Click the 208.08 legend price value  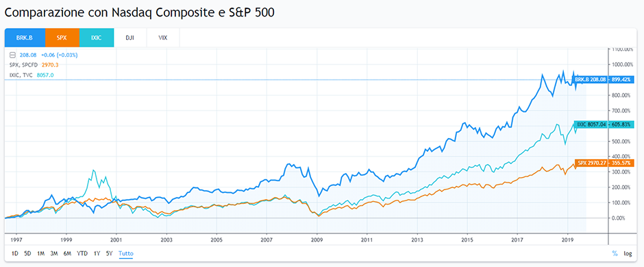(x=28, y=55)
